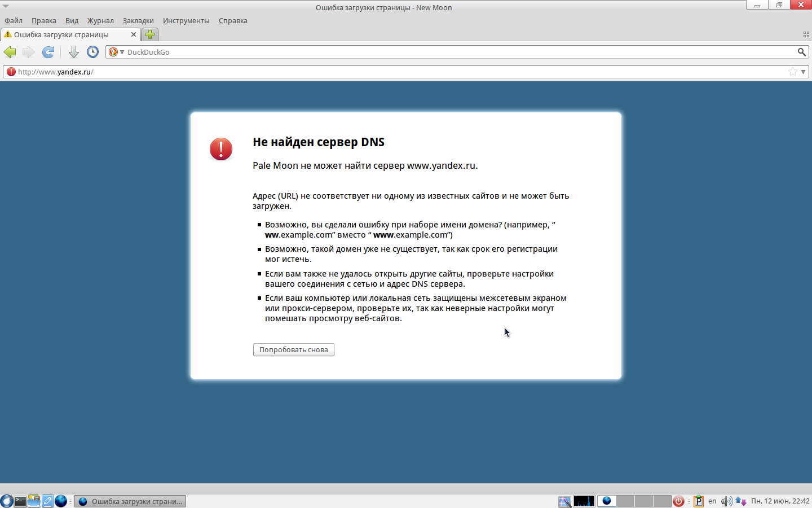Viewport: 812px width, 508px height.
Task: Click the wand screen tool tray icon
Action: pos(564,501)
